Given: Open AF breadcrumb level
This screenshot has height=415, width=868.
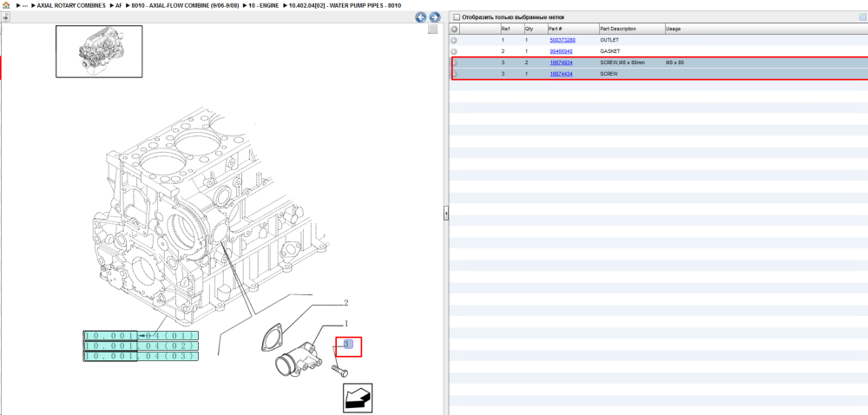Looking at the screenshot, I should point(118,5).
